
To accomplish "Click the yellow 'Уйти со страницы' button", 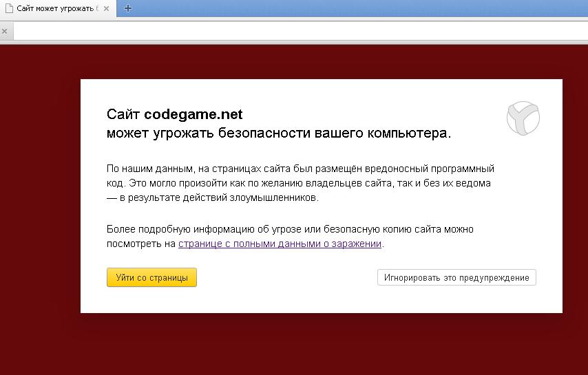I will (151, 277).
